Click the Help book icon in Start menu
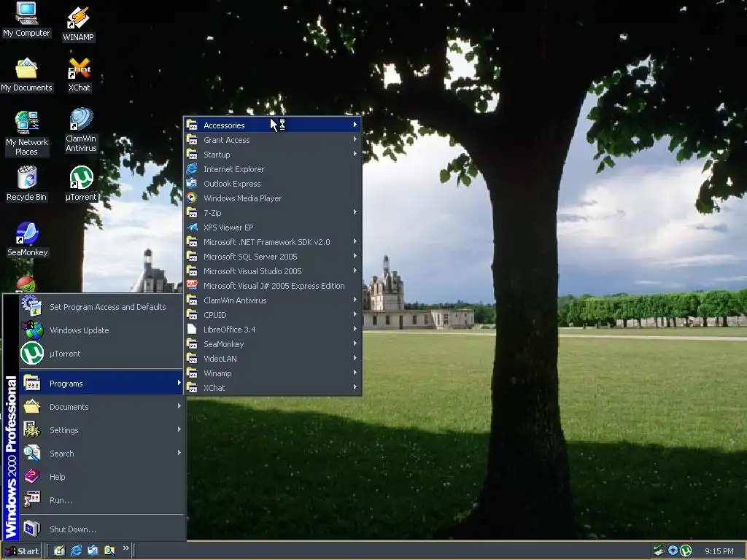The height and width of the screenshot is (560, 747). [x=32, y=476]
